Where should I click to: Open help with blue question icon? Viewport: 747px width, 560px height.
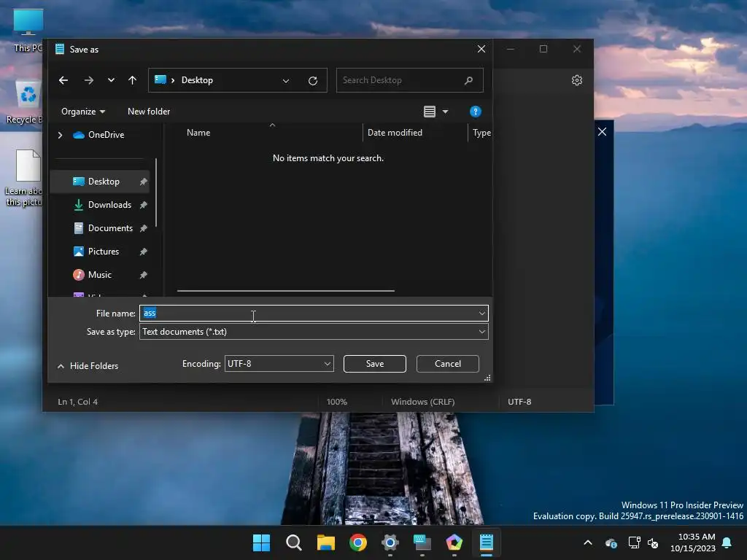coord(476,112)
